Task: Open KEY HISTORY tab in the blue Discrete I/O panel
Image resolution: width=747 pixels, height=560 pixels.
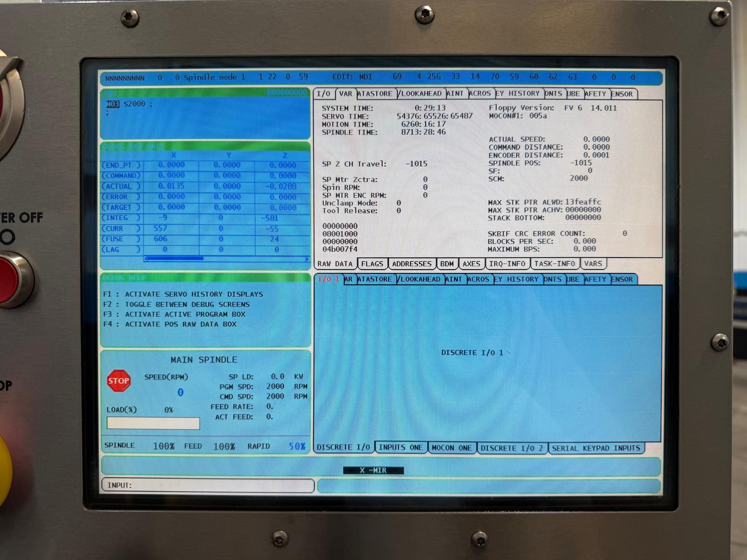Action: click(x=517, y=279)
